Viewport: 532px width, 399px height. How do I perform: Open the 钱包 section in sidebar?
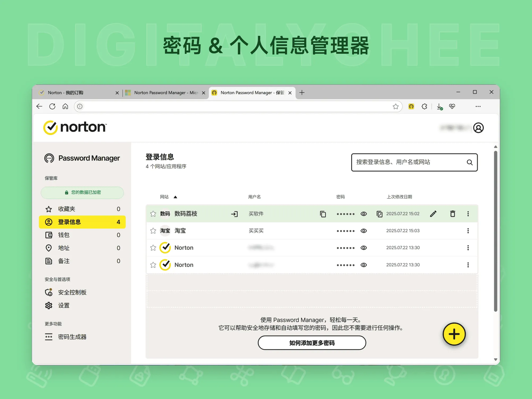coord(63,235)
